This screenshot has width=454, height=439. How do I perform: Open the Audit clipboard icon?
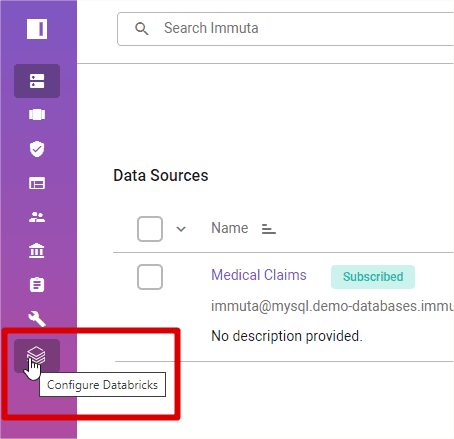coord(37,285)
